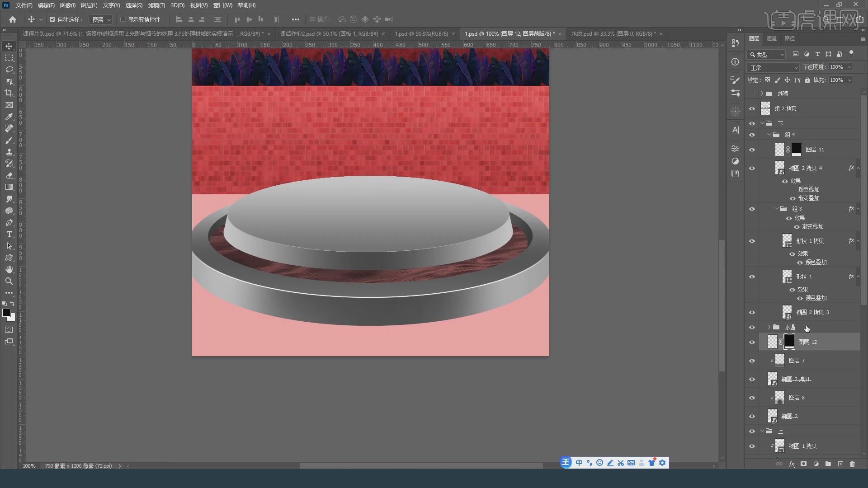Select the Hand tool
The width and height of the screenshot is (868, 488).
(x=9, y=269)
